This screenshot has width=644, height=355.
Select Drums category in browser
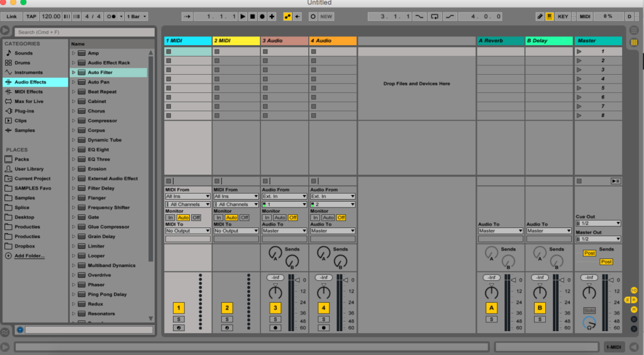(x=22, y=63)
